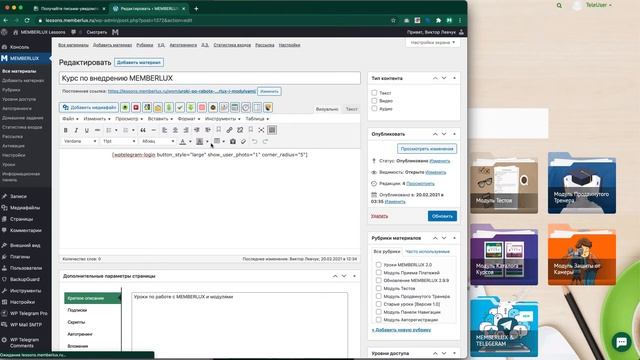This screenshot has height=360, width=640.
Task: Click the green check shortcode icon
Action: 180,107
